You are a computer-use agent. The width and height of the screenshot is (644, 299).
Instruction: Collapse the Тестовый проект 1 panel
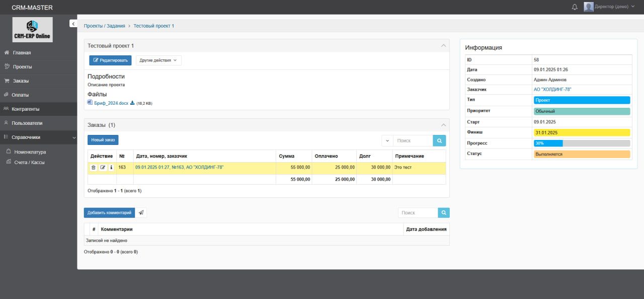click(x=443, y=46)
